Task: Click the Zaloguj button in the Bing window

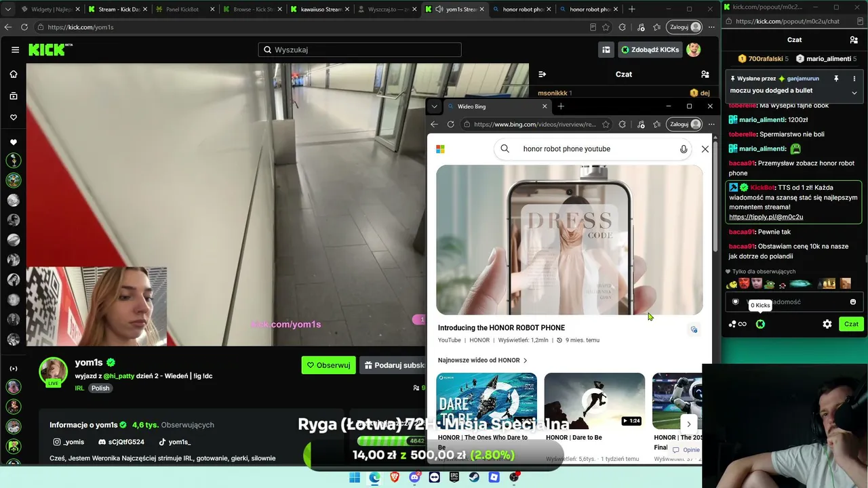Action: pyautogui.click(x=685, y=124)
